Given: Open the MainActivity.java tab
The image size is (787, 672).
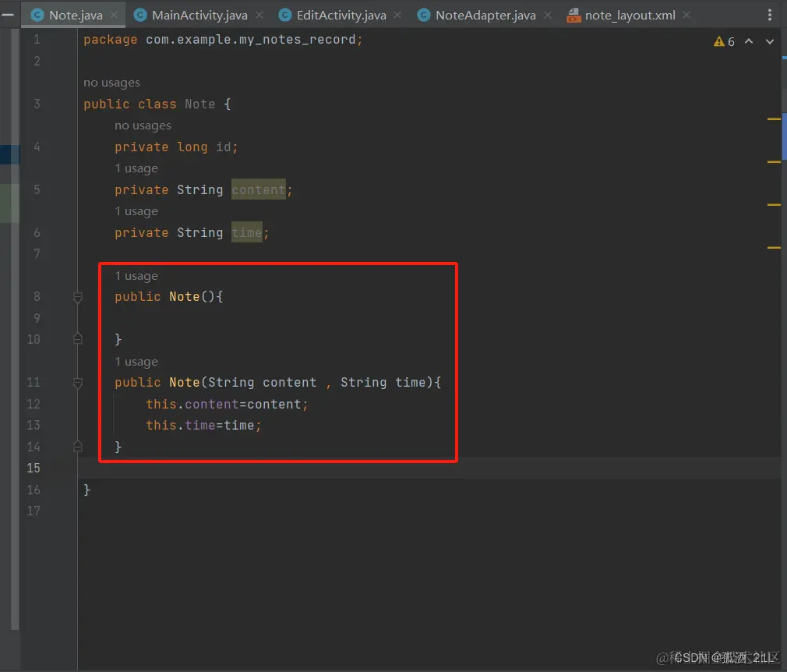Looking at the screenshot, I should click(x=199, y=15).
